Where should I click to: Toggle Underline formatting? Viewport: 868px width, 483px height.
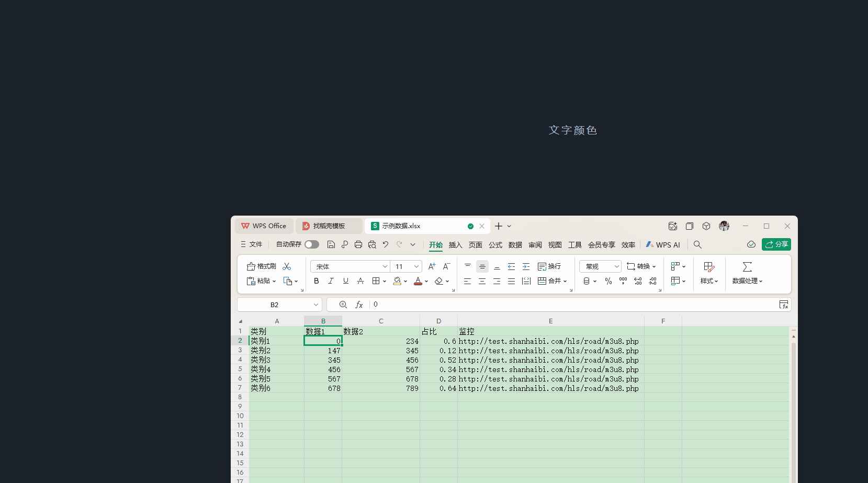[345, 281]
